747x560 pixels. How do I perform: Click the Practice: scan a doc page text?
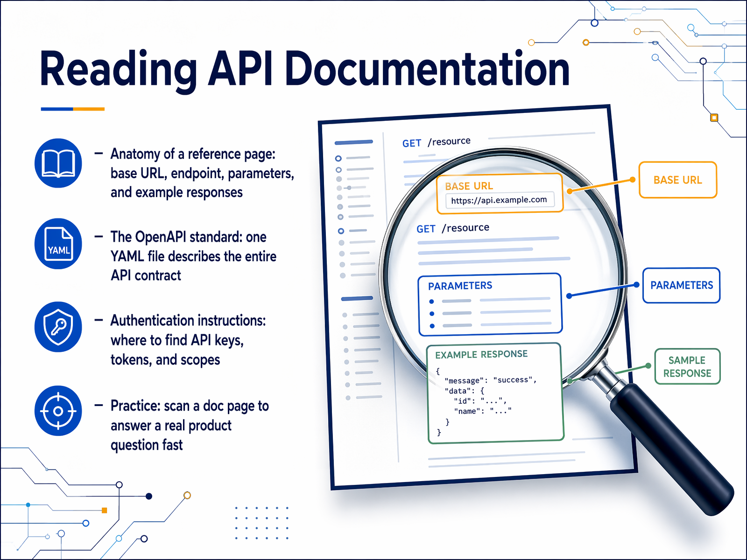tap(190, 425)
